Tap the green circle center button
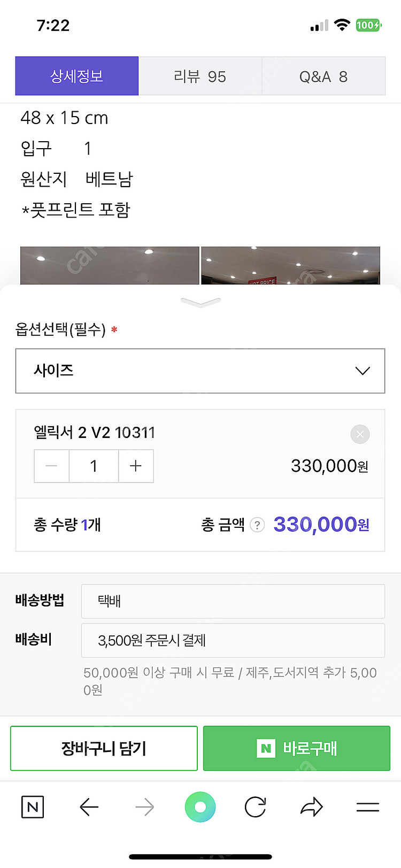The image size is (401, 868). (x=200, y=807)
